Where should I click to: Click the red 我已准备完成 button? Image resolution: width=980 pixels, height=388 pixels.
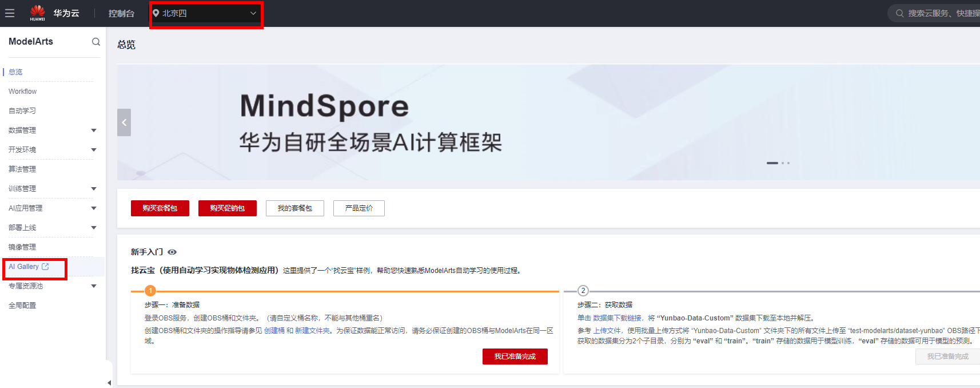(515, 357)
